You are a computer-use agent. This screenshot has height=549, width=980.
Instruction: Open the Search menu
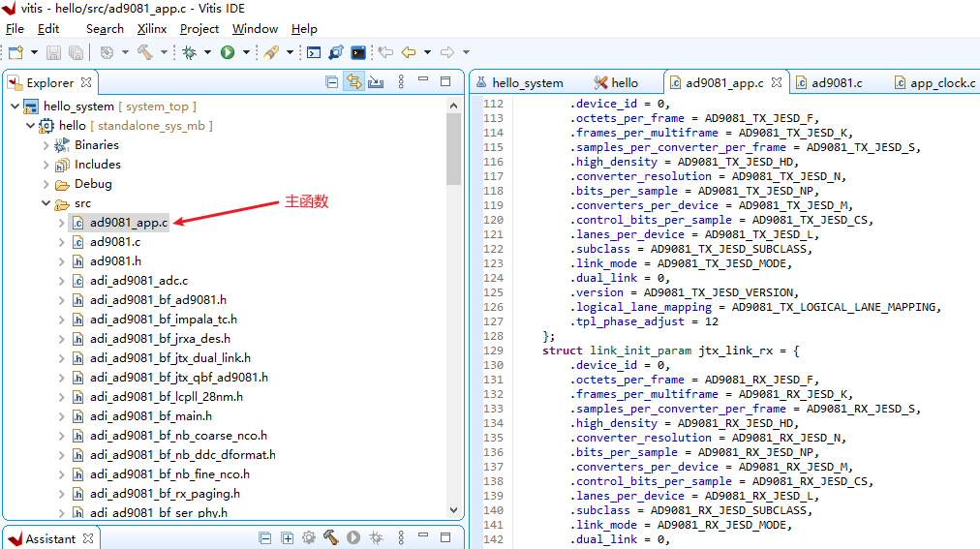(105, 29)
